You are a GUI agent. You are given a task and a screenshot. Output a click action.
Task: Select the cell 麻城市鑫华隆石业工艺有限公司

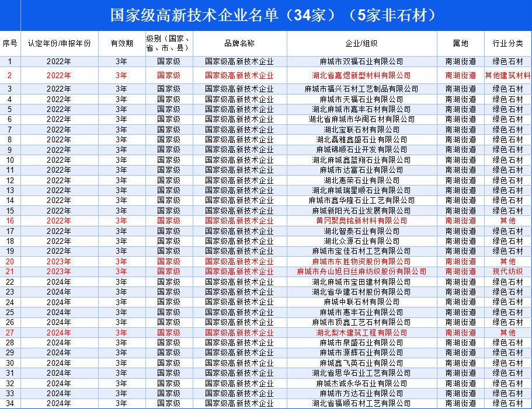[361, 201]
